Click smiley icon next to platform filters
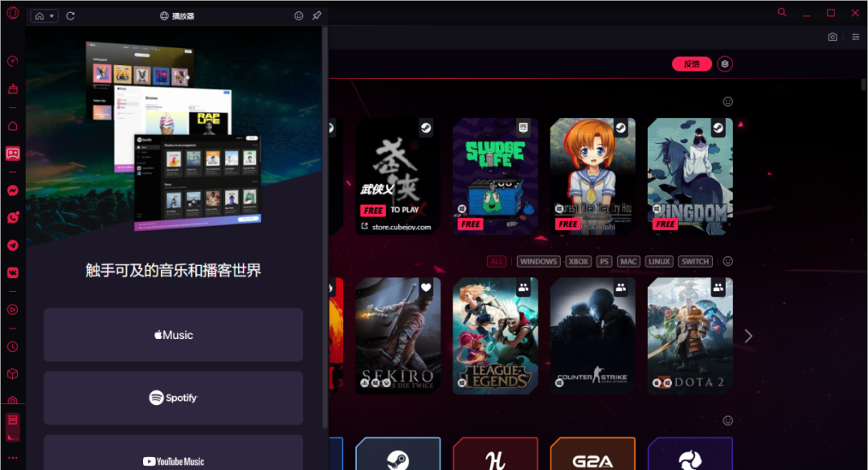Image resolution: width=868 pixels, height=470 pixels. coord(728,261)
